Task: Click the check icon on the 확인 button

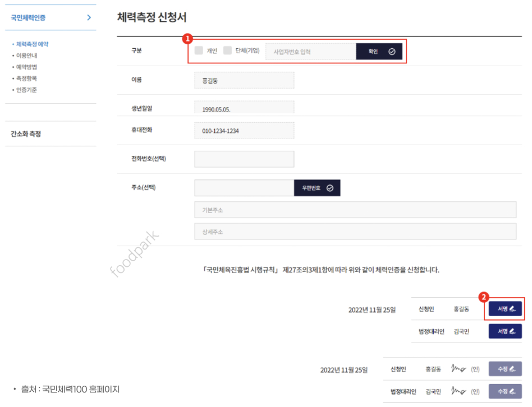Action: pyautogui.click(x=392, y=51)
